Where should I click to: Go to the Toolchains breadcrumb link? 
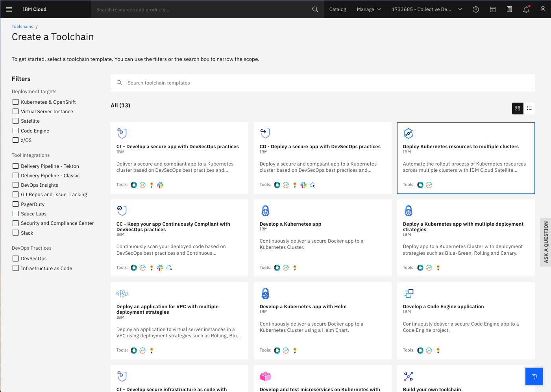coord(22,26)
